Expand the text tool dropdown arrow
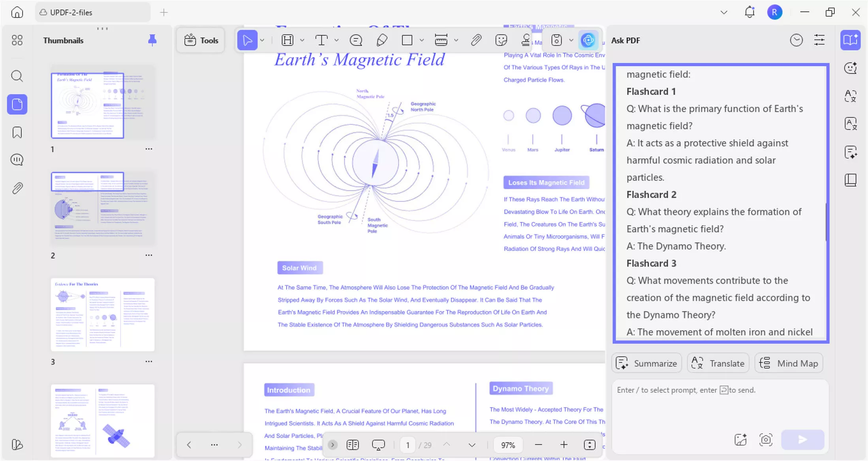868x461 pixels. tap(336, 40)
